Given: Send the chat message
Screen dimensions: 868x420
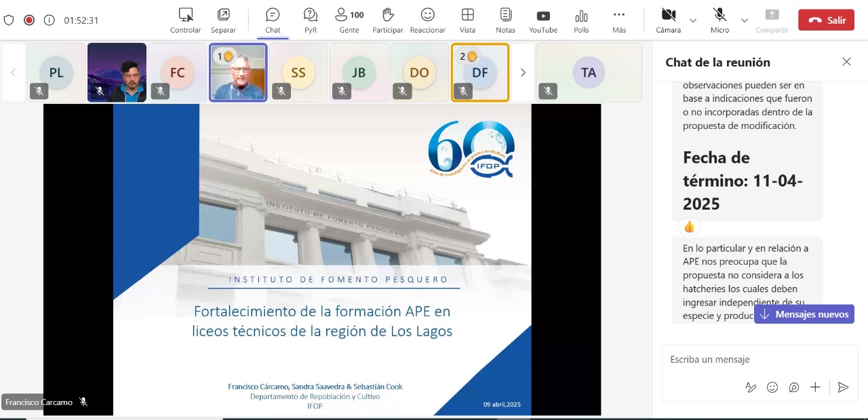Looking at the screenshot, I should click(x=843, y=387).
